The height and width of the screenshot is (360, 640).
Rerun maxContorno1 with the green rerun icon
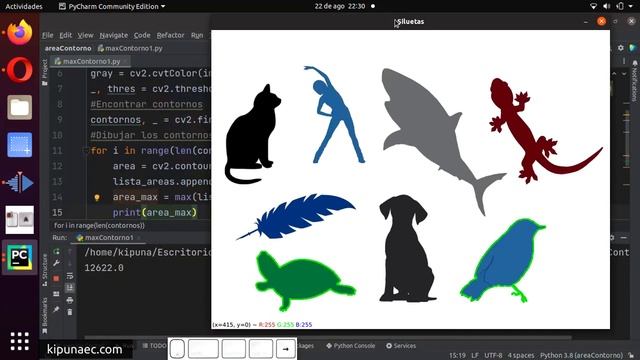coord(56,251)
